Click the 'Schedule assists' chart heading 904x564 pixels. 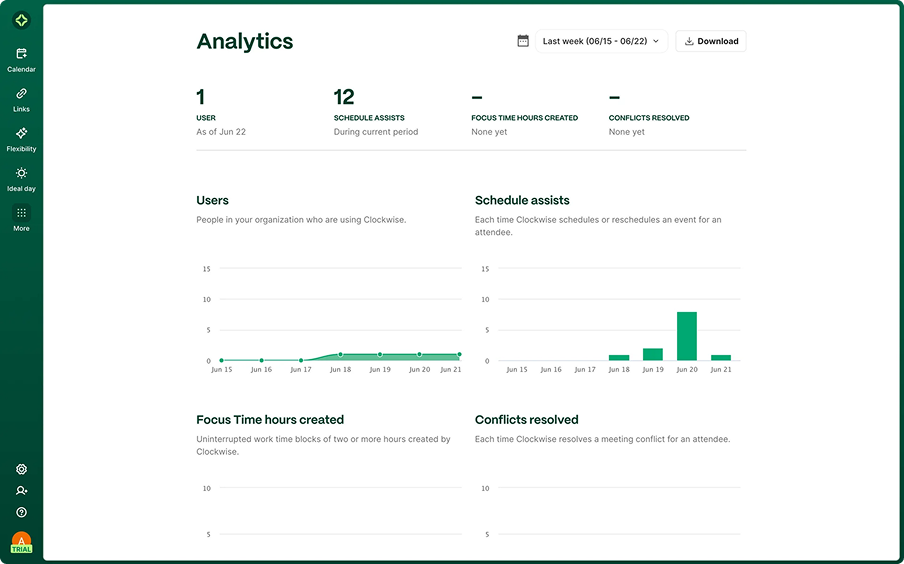[522, 200]
